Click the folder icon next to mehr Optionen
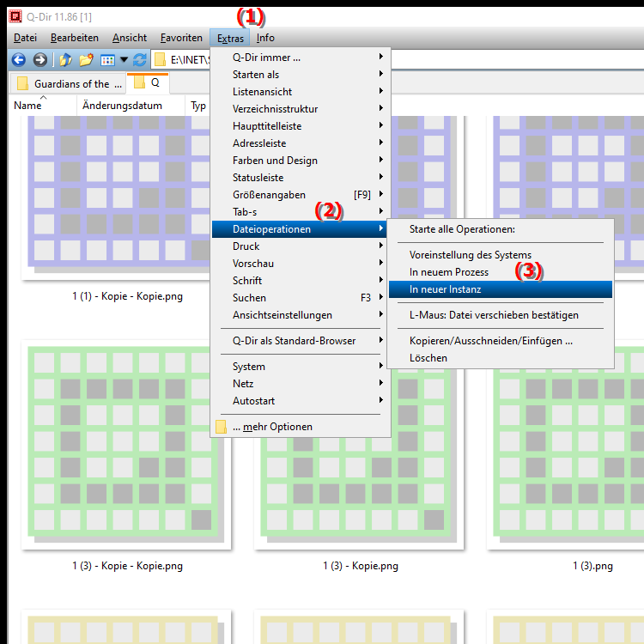 pos(221,427)
